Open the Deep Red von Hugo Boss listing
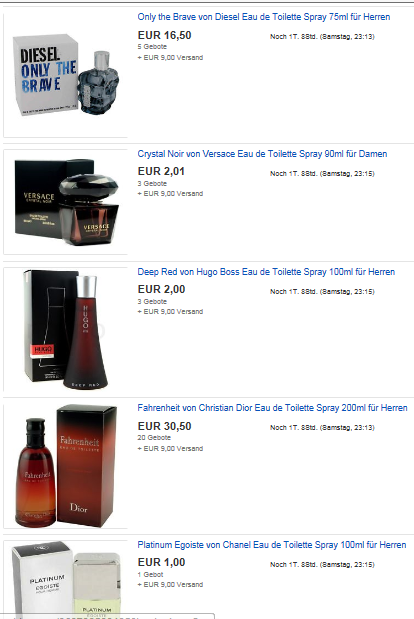The height and width of the screenshot is (619, 414). (266, 272)
